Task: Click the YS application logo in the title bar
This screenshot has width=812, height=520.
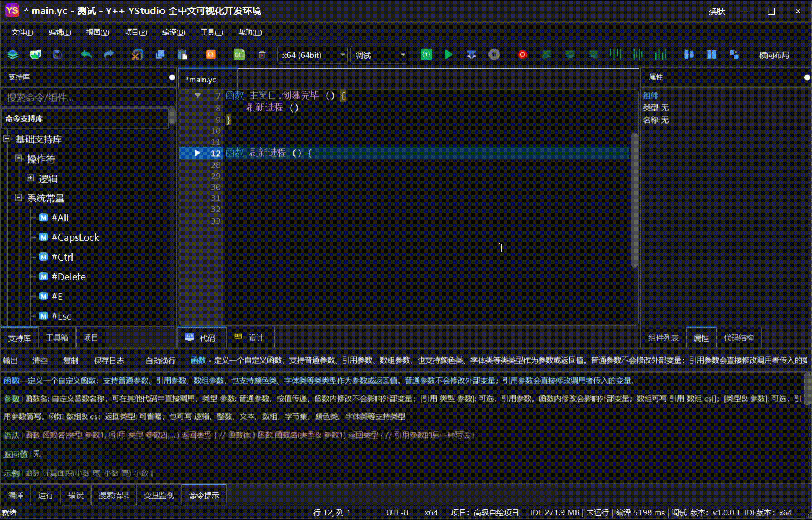Action: point(12,10)
